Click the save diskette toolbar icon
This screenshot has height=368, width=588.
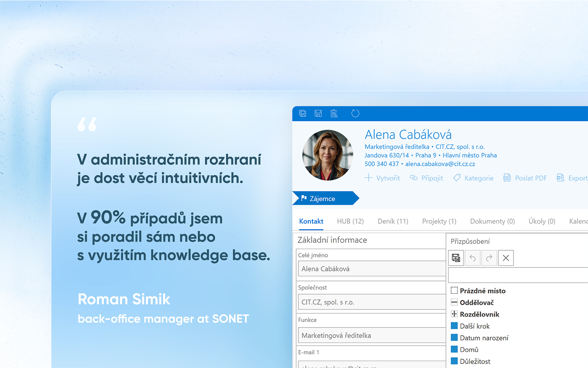point(318,113)
